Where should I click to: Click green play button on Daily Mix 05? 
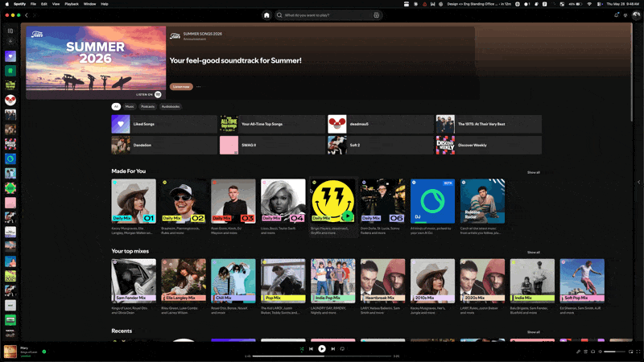tap(348, 216)
